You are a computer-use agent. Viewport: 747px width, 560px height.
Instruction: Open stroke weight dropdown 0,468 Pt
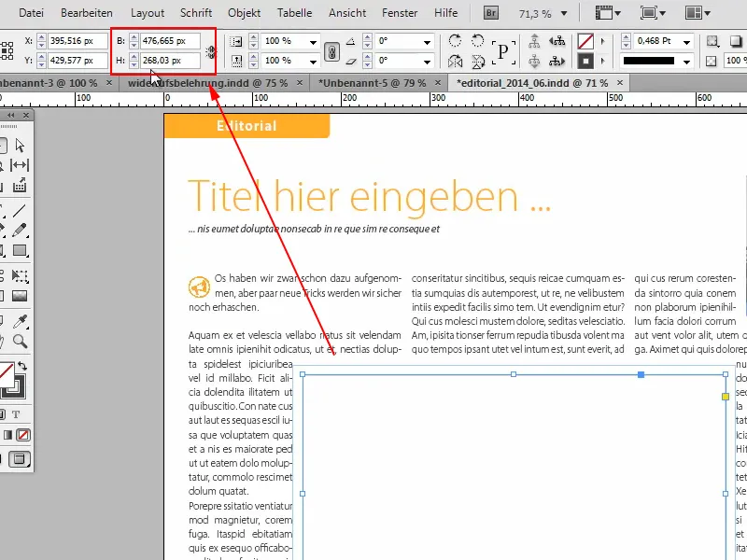[686, 41]
